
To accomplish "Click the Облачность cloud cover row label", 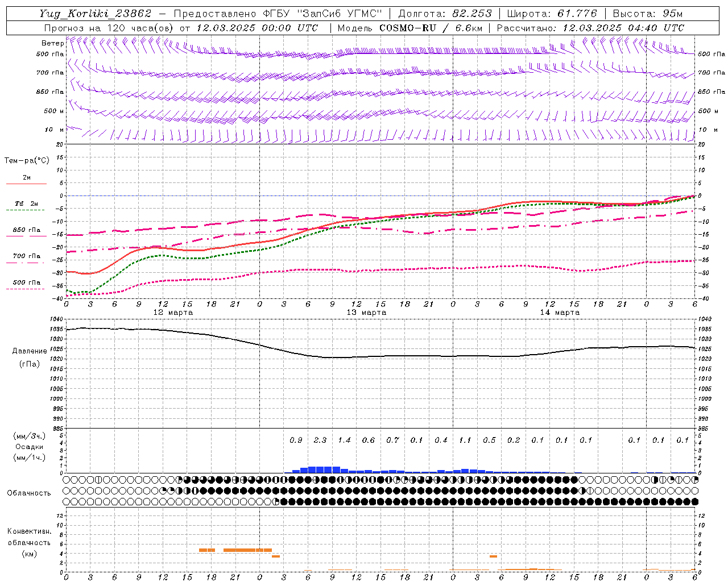I will pyautogui.click(x=29, y=493).
